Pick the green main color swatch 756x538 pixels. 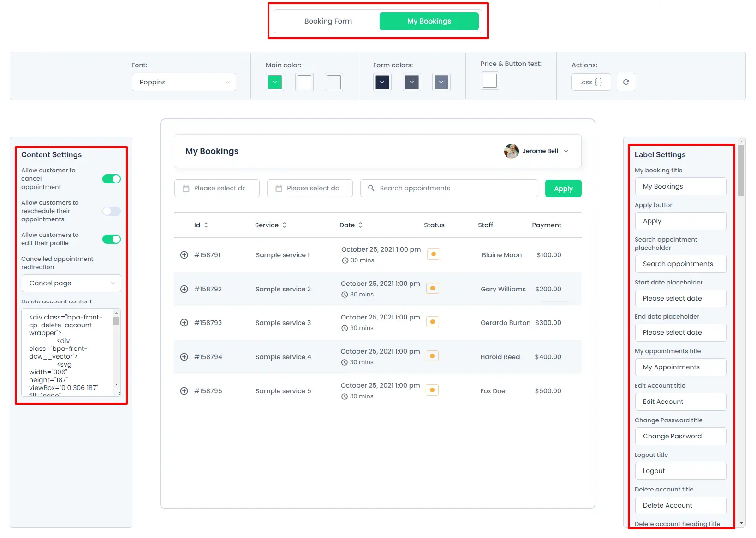pyautogui.click(x=274, y=82)
